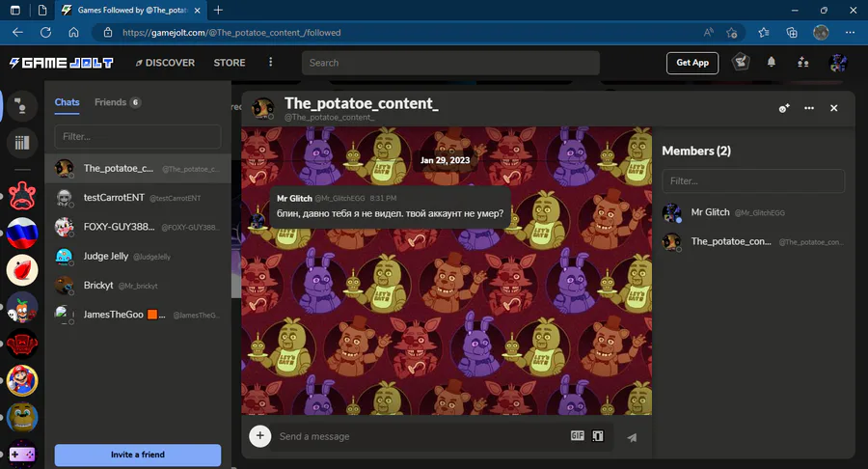Click the Game Jolt logo
The image size is (868, 469).
click(62, 63)
